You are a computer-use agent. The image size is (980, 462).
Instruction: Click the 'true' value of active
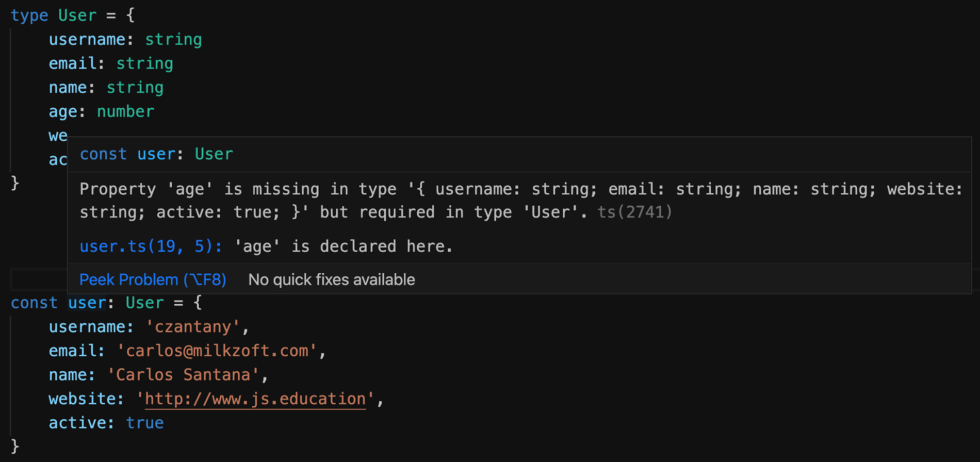pyautogui.click(x=144, y=423)
